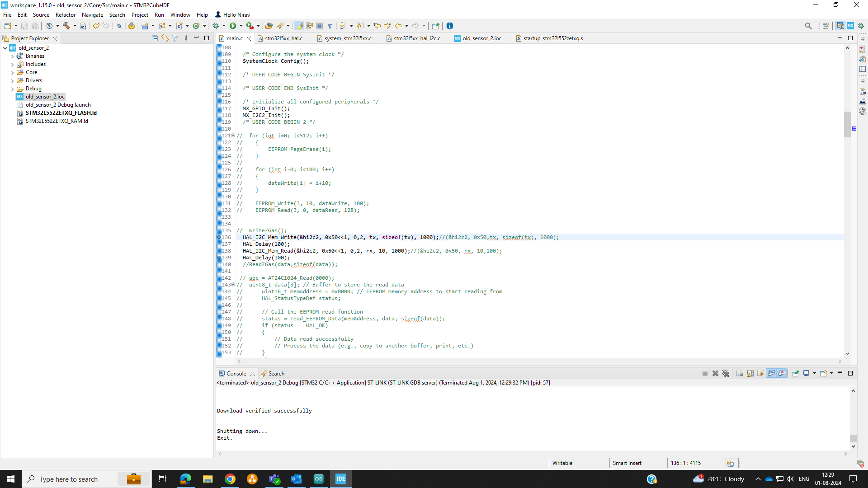Expand the Core folder
The height and width of the screenshot is (488, 868).
(x=12, y=72)
